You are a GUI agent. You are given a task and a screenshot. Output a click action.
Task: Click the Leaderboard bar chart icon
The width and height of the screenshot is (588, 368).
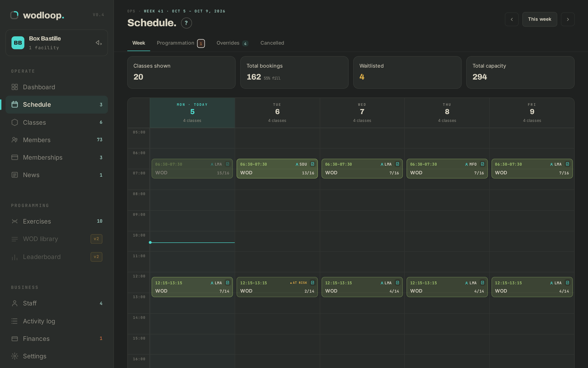(x=15, y=257)
